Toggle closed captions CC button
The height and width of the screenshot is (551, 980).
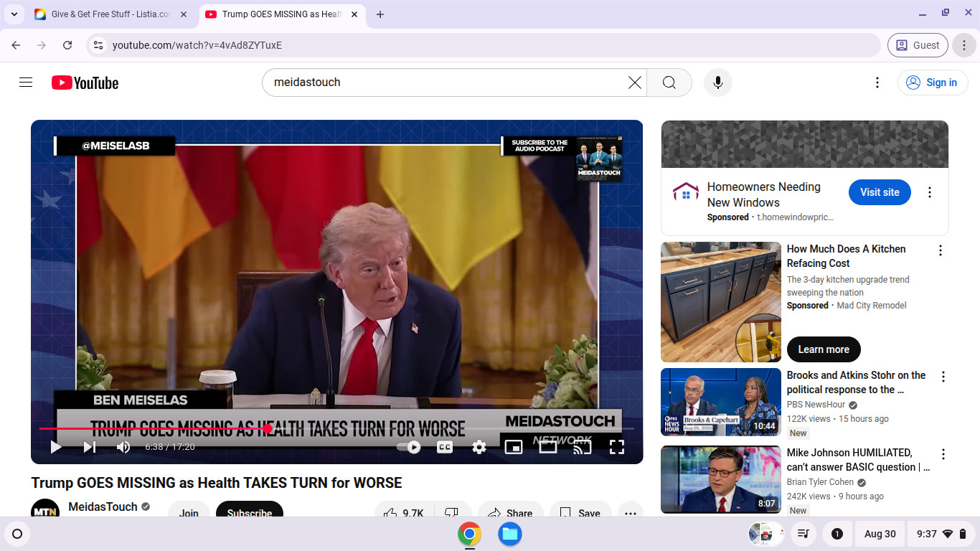click(445, 447)
